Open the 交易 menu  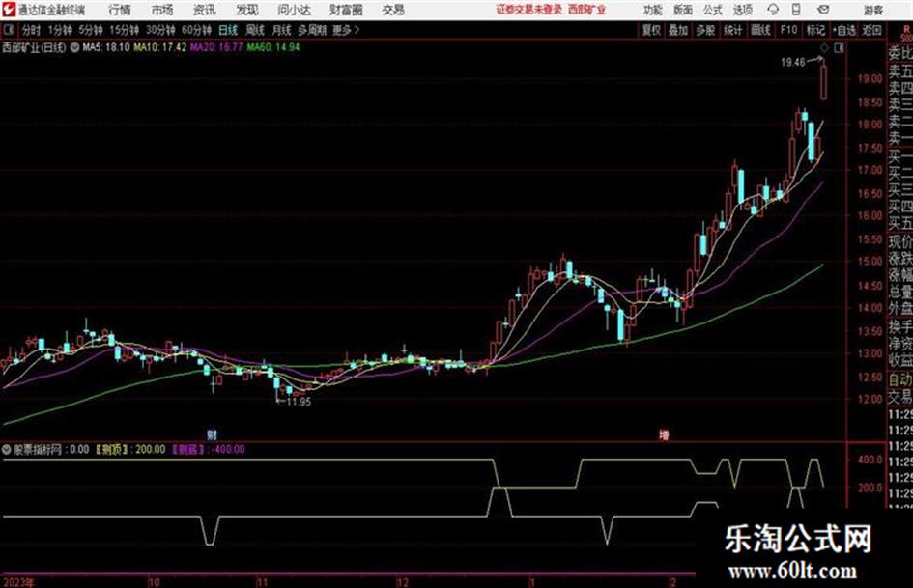click(x=393, y=10)
